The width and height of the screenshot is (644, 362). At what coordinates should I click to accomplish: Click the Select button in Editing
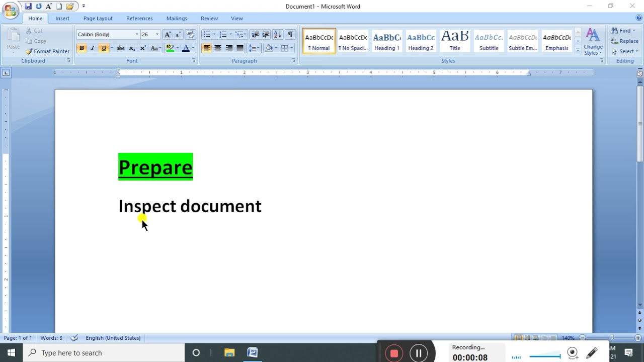(x=624, y=51)
